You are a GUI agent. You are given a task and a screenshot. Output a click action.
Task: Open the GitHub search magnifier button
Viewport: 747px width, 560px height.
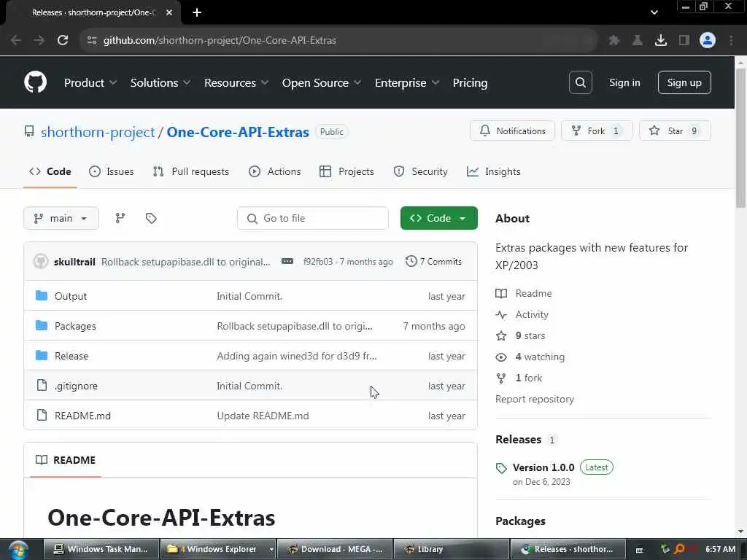(580, 82)
